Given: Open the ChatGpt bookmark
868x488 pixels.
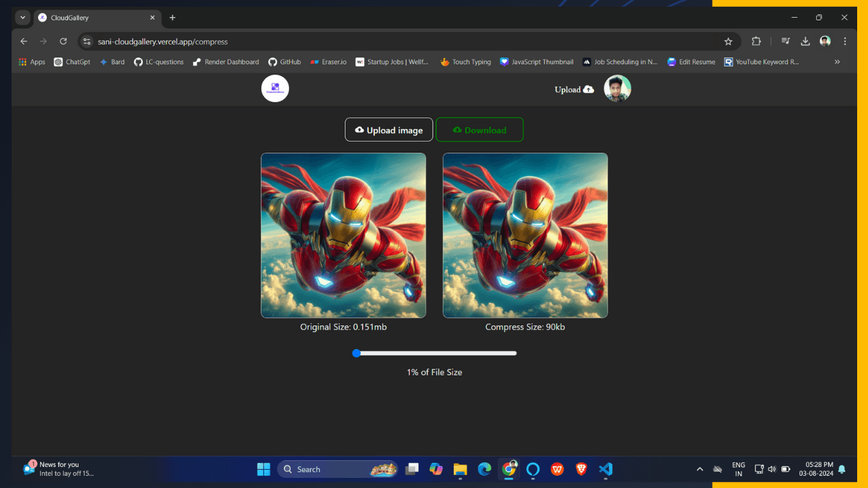Looking at the screenshot, I should click(x=71, y=62).
